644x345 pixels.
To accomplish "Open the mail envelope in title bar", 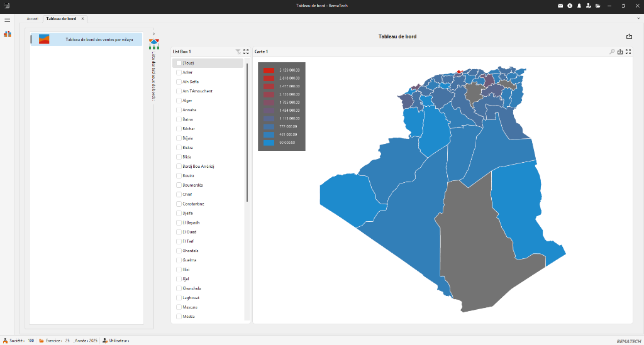I will coord(560,6).
